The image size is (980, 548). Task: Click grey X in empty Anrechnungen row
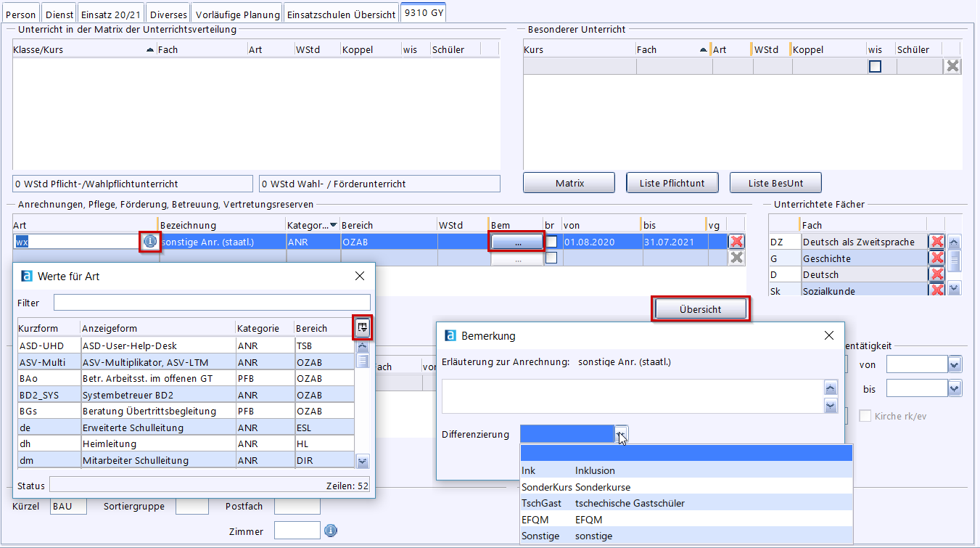point(736,258)
